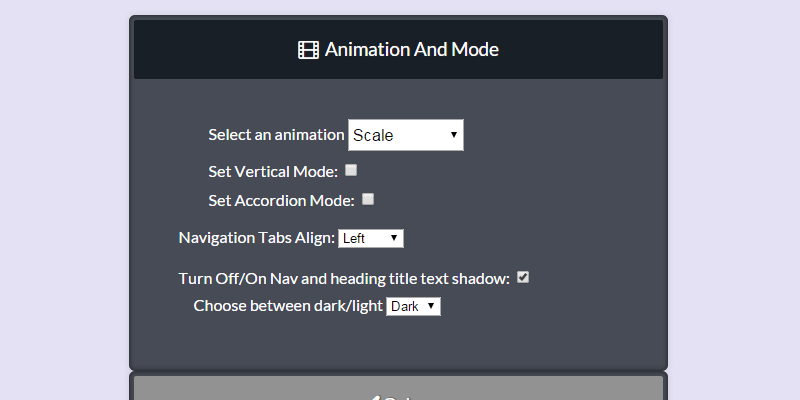Click the 'Turn Off/On Nav' text shadow label
This screenshot has width=800, height=400.
click(x=344, y=278)
